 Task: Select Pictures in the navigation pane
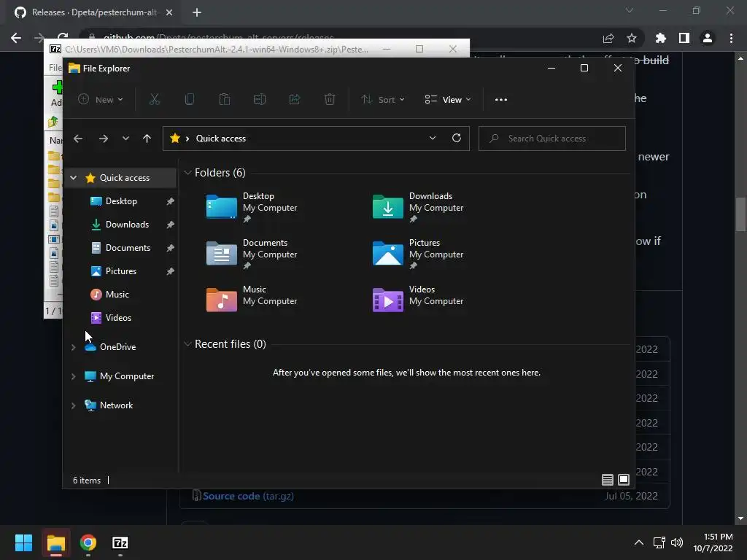(120, 271)
